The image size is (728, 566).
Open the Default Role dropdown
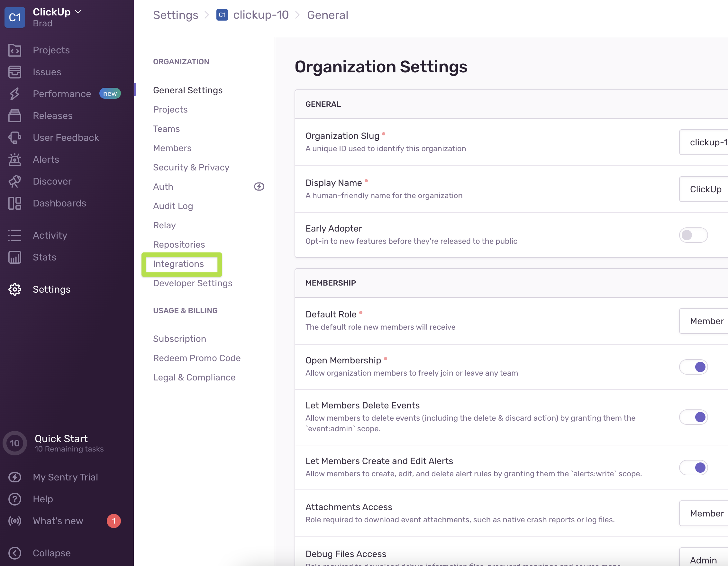[703, 321]
